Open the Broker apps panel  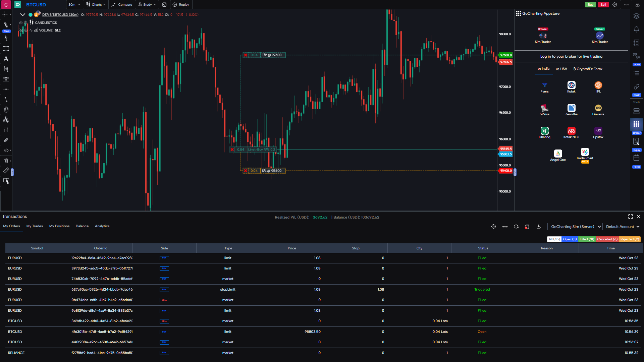pyautogui.click(x=636, y=125)
